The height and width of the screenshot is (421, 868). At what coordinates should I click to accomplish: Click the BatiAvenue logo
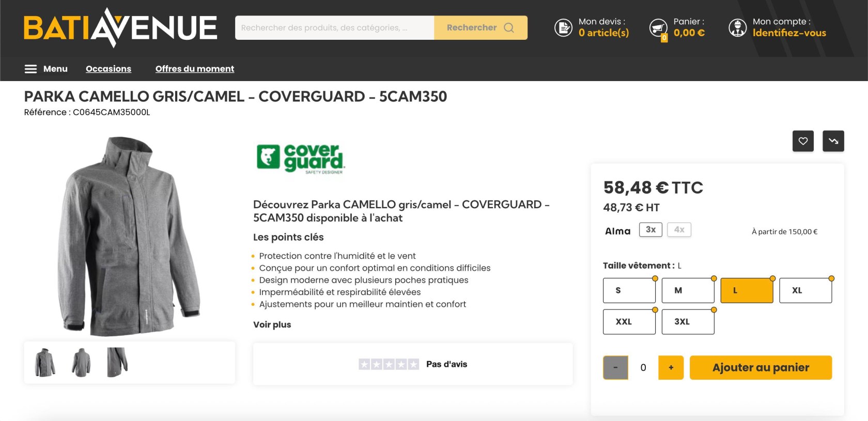[x=120, y=28]
